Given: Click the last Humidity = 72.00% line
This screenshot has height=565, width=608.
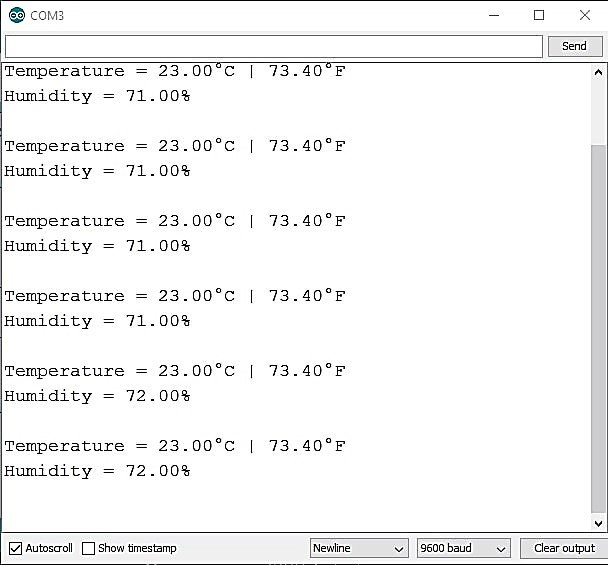Looking at the screenshot, I should (97, 471).
